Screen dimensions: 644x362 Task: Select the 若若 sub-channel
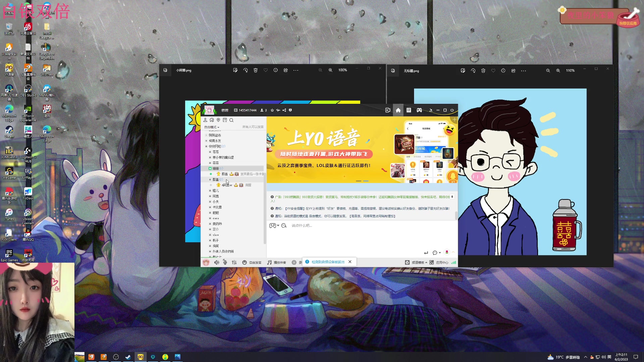pyautogui.click(x=215, y=152)
